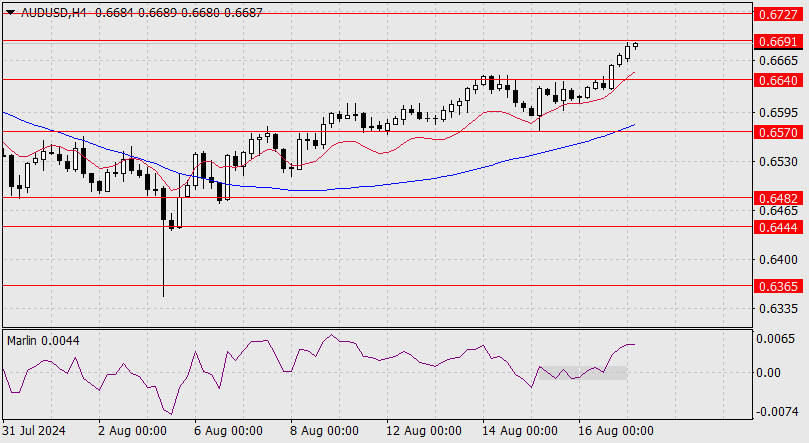Image resolution: width=809 pixels, height=443 pixels.
Task: Click the 14 Aug 00:00 time label
Action: point(520,431)
